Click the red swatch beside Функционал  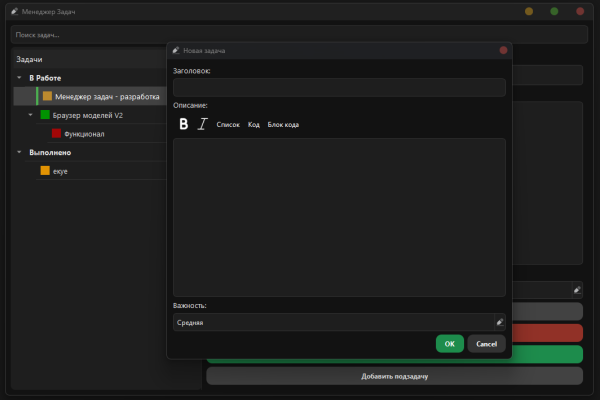tap(56, 133)
